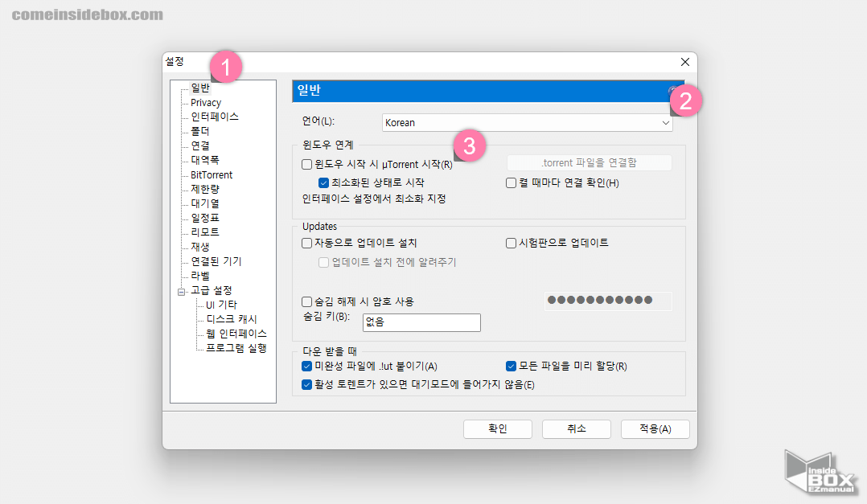Select the 연결된 기기 category

pos(216,260)
